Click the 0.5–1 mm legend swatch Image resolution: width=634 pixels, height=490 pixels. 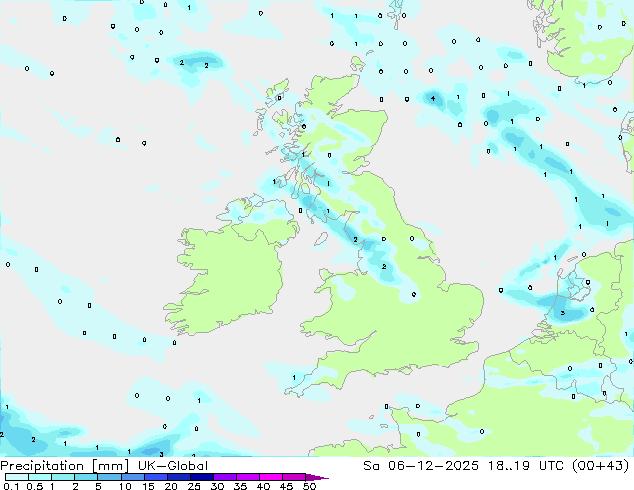point(40,477)
